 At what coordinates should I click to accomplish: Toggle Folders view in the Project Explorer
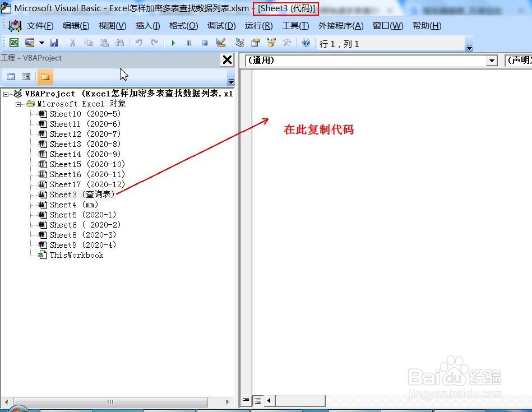click(x=45, y=77)
